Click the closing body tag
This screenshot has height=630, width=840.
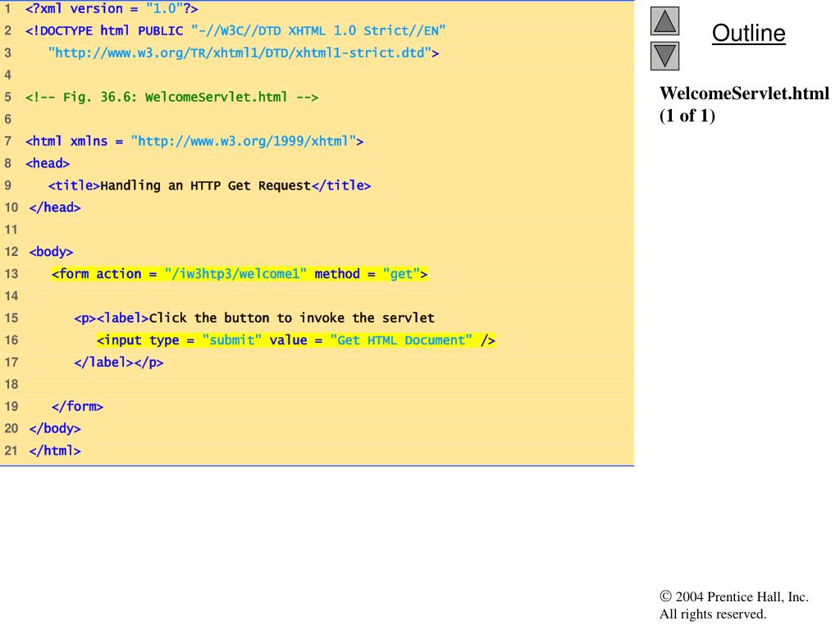tap(55, 428)
